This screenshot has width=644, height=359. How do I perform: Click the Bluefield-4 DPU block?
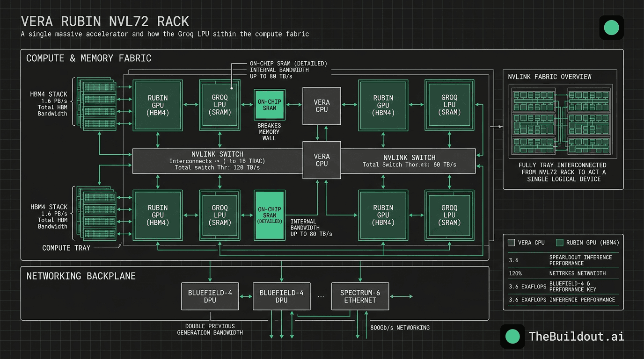coord(210,296)
